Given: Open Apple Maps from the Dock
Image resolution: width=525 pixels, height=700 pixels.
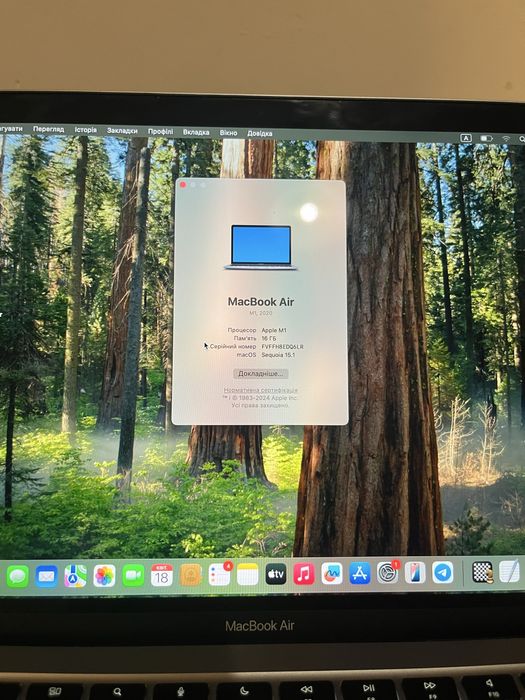Looking at the screenshot, I should point(75,576).
